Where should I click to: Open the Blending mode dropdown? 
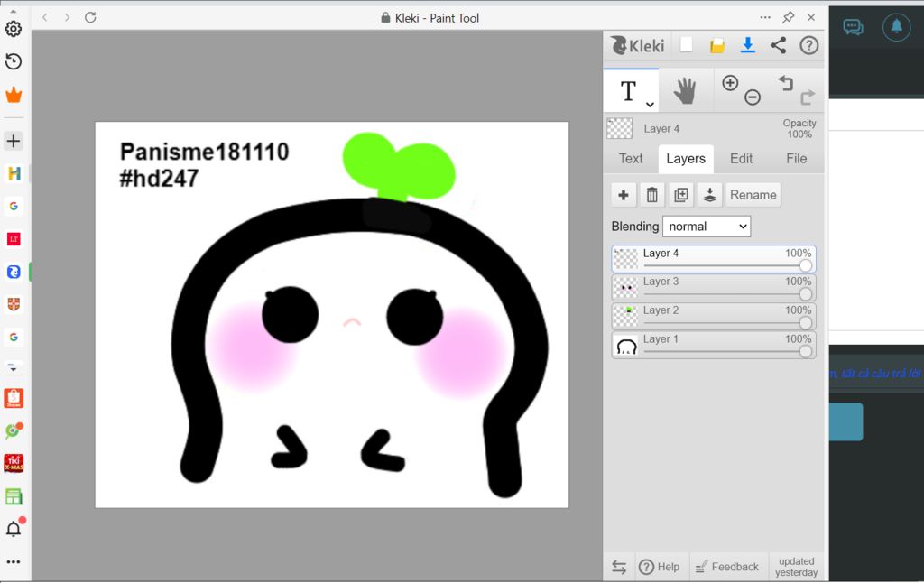(707, 227)
